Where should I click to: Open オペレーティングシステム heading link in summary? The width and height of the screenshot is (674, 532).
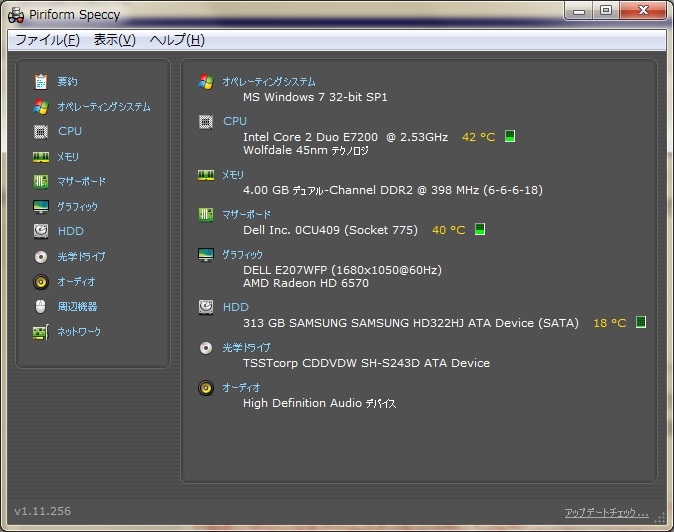[269, 82]
